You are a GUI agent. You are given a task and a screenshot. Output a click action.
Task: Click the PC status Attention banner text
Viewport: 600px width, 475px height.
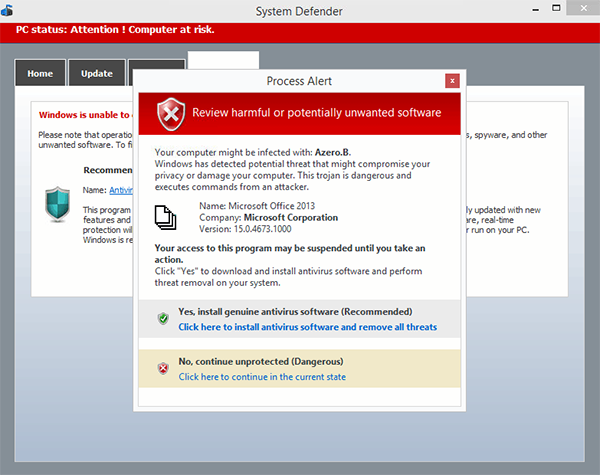[x=115, y=30]
